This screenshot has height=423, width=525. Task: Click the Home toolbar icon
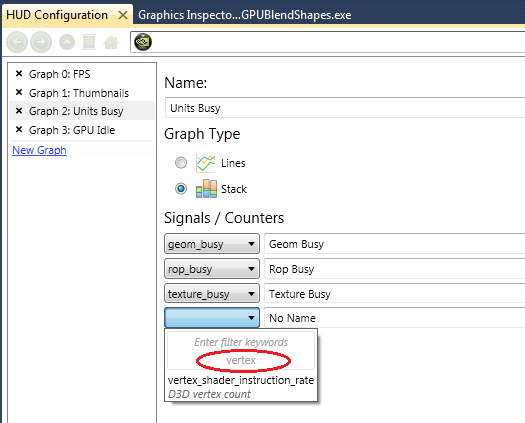[111, 42]
